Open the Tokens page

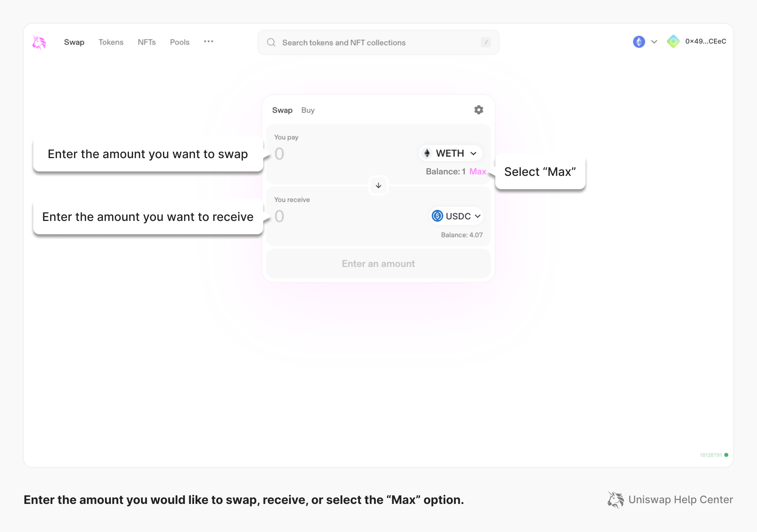pos(111,42)
